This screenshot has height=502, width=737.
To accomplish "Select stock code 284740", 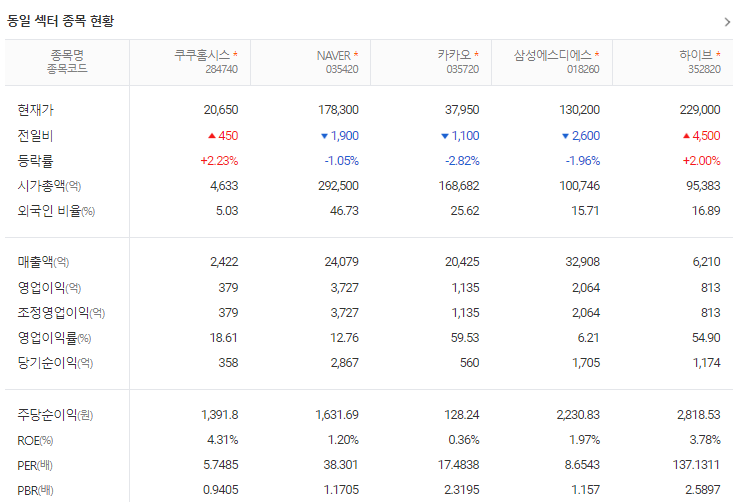I will (x=221, y=69).
